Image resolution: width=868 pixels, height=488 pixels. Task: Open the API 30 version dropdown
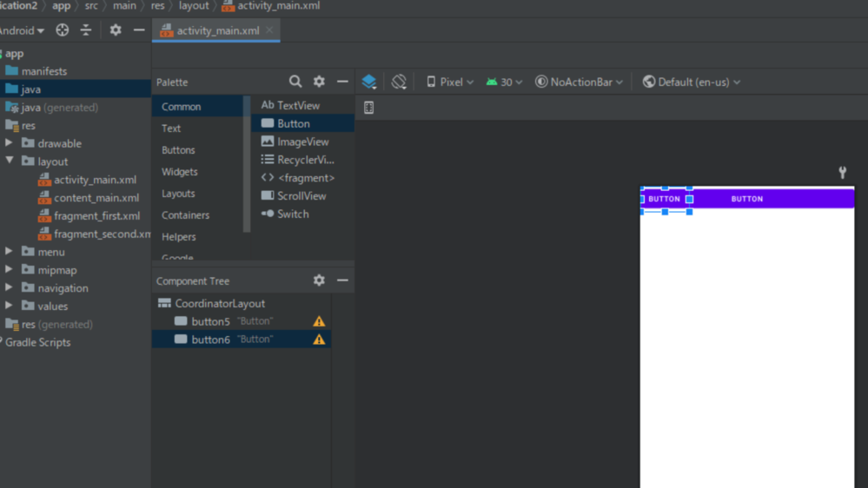click(x=505, y=82)
